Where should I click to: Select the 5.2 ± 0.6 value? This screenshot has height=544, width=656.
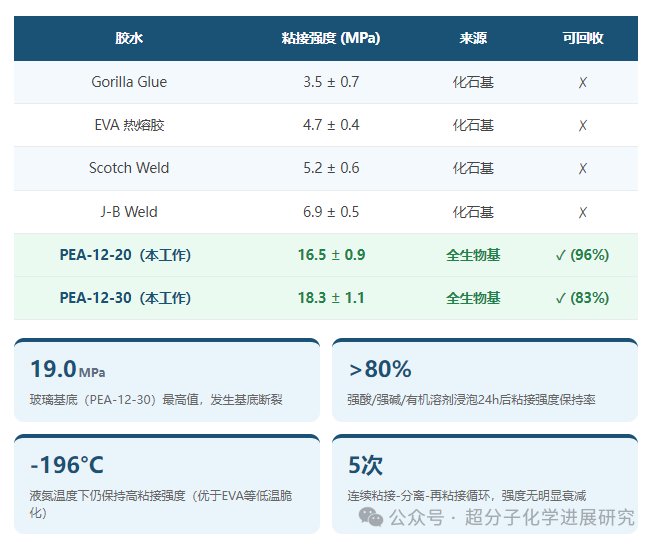331,168
